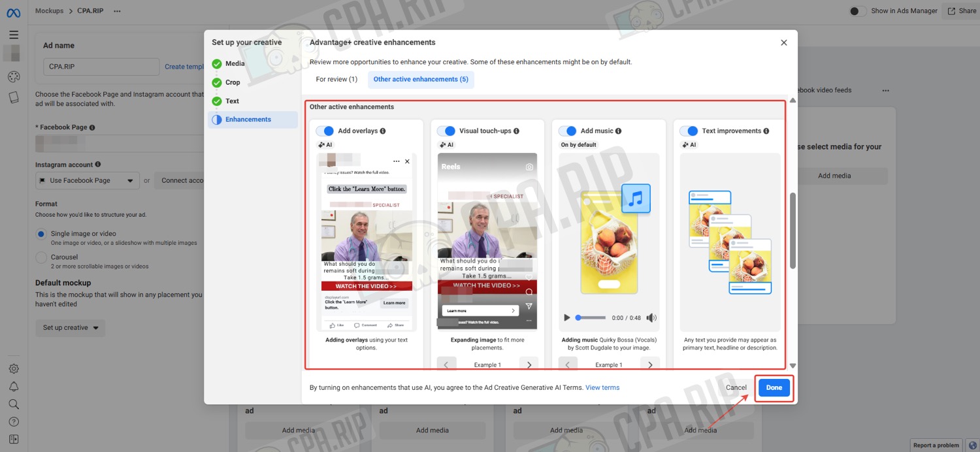The image size is (980, 452).
Task: Show next example for Add music
Action: click(650, 365)
